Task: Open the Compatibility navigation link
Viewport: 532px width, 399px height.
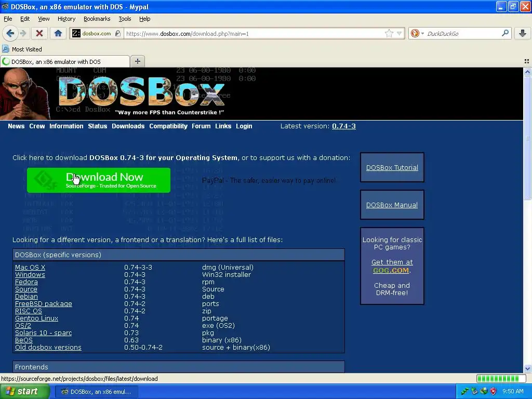Action: [x=168, y=126]
